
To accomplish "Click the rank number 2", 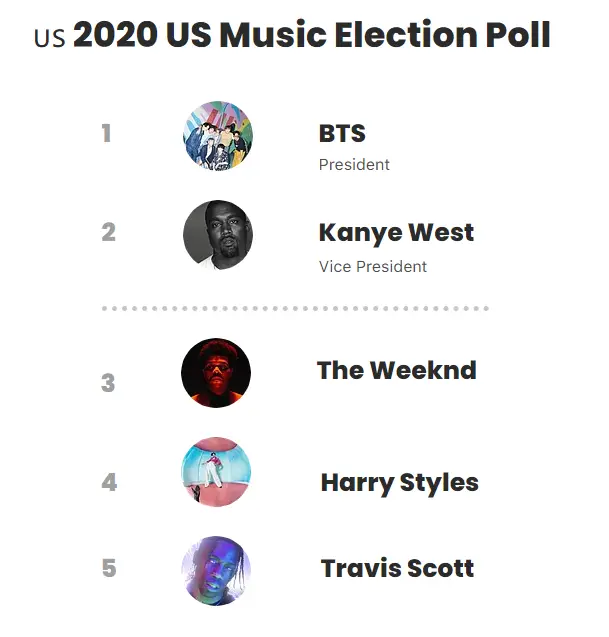I will [x=108, y=232].
